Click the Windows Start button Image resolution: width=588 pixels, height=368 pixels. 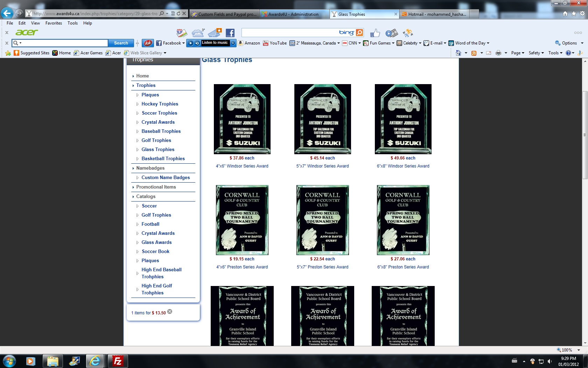(x=9, y=361)
